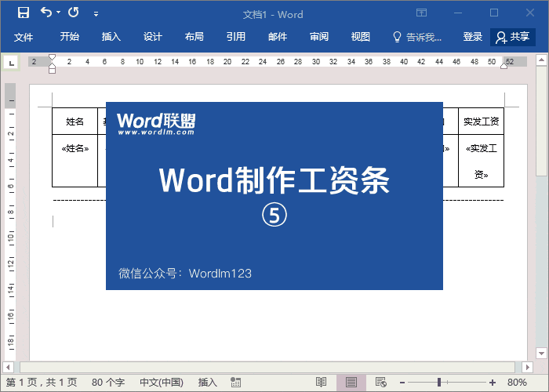Switch to the 引用 tab
The width and height of the screenshot is (549, 392).
point(235,36)
